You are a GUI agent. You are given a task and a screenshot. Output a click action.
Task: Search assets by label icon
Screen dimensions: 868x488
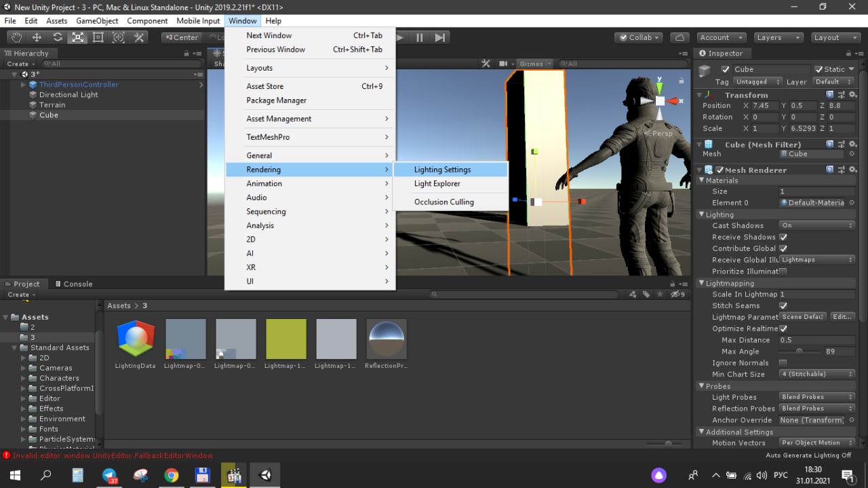(x=646, y=295)
